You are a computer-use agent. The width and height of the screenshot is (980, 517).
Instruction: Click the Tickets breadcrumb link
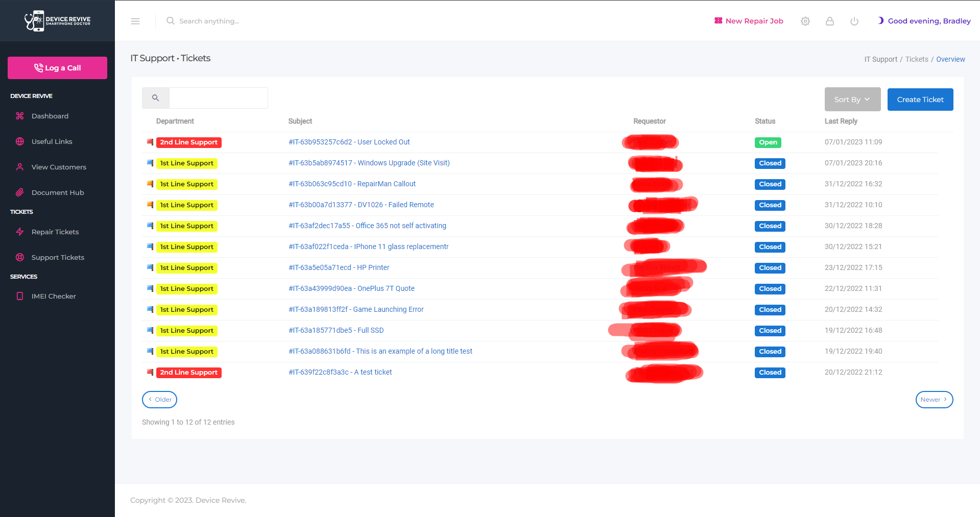point(917,59)
